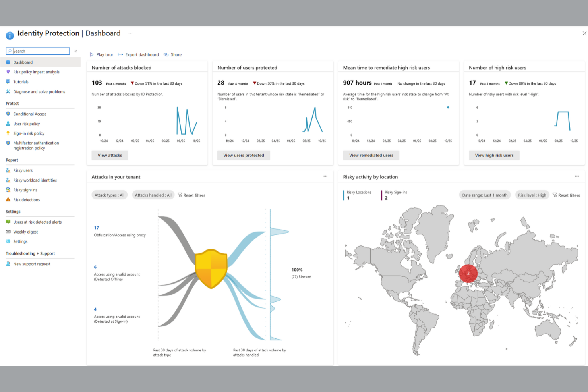Reset filters in Attacks in your tenant
Screen dimensions: 588x392
point(191,195)
